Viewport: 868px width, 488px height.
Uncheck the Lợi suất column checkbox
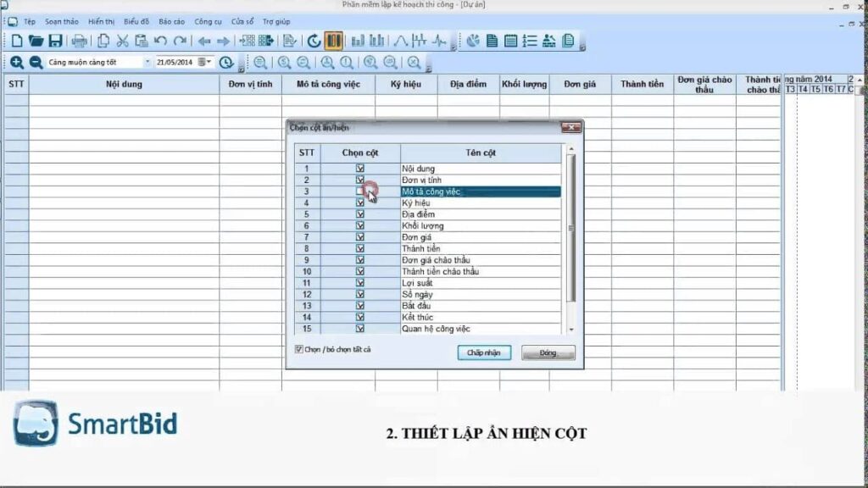359,283
